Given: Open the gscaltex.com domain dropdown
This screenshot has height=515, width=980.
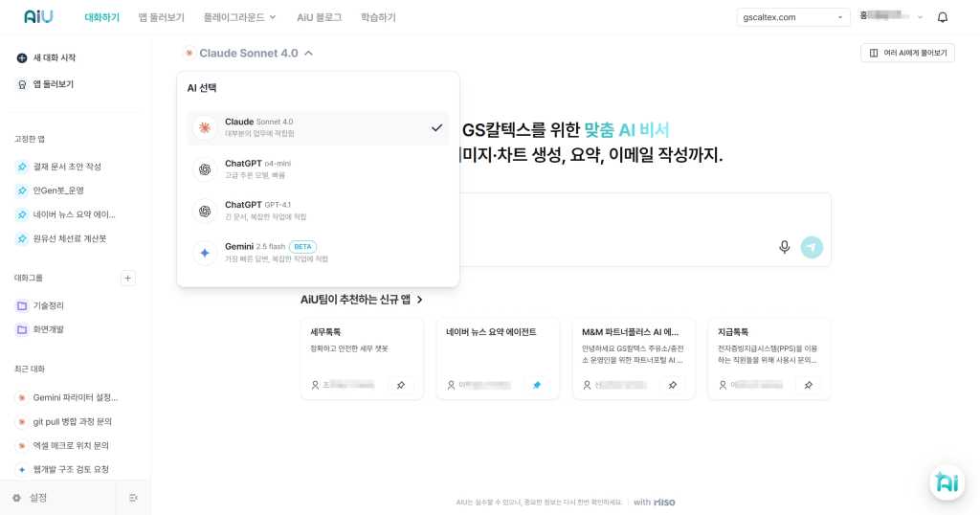Looking at the screenshot, I should 792,17.
